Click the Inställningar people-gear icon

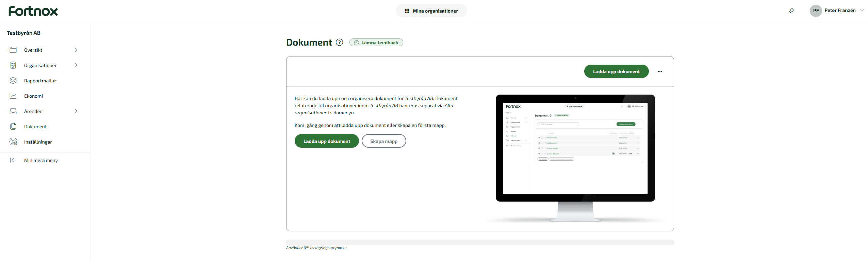coord(13,142)
